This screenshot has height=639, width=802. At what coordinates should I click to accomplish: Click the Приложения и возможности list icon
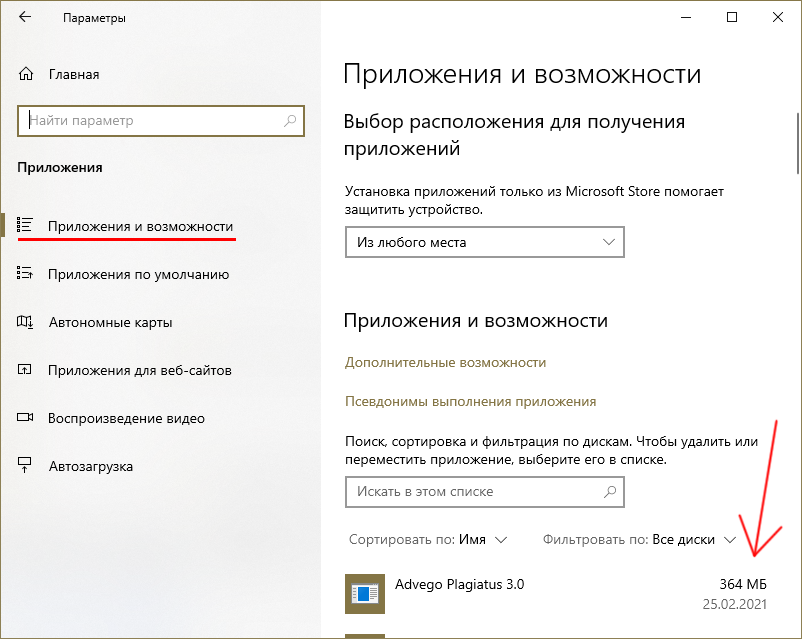[26, 226]
